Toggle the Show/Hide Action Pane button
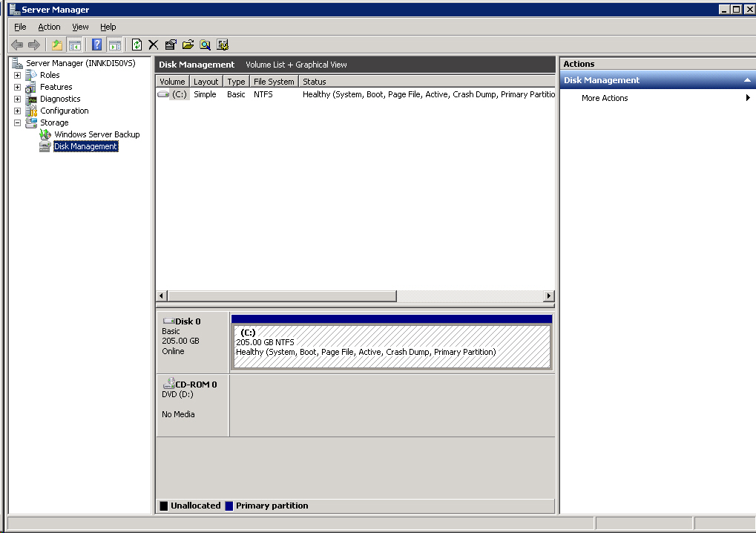Screen dimensions: 756x533 (115, 45)
